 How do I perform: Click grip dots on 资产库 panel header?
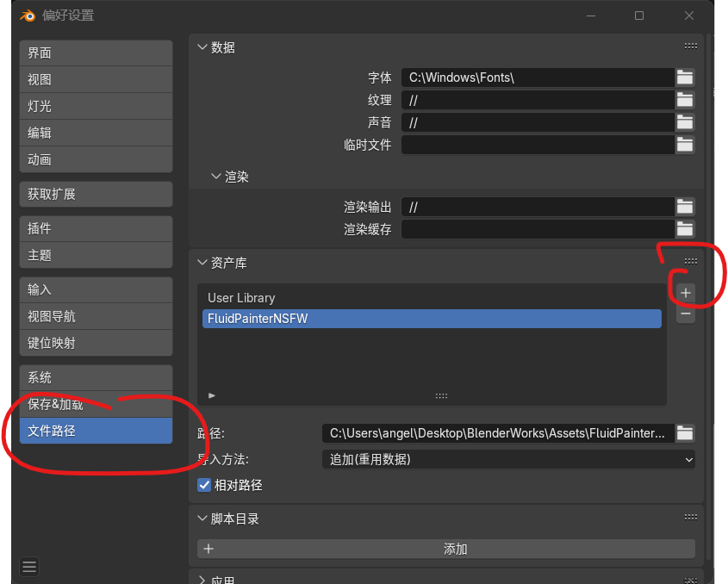point(690,261)
